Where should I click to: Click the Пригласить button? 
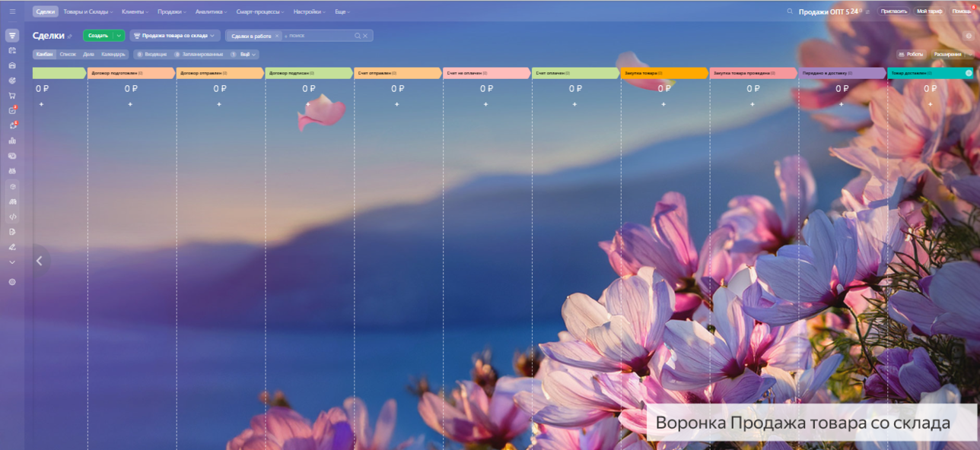pos(894,11)
